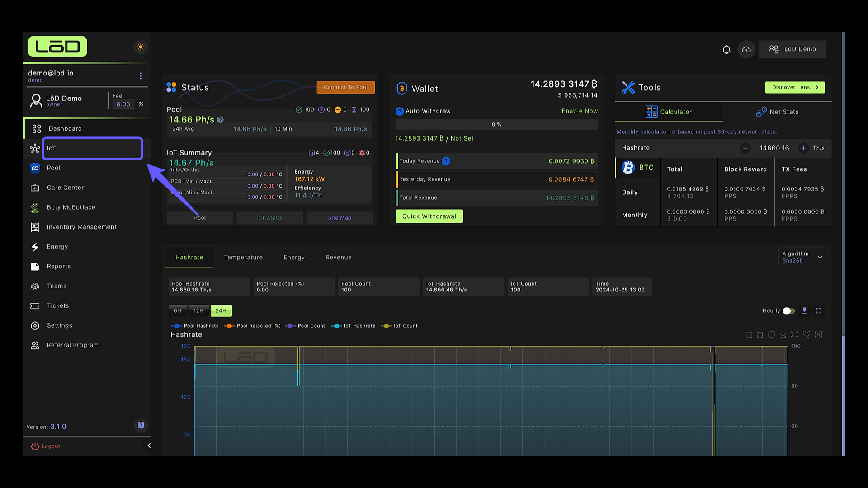Click the Energy lightning bolt icon

tap(35, 247)
